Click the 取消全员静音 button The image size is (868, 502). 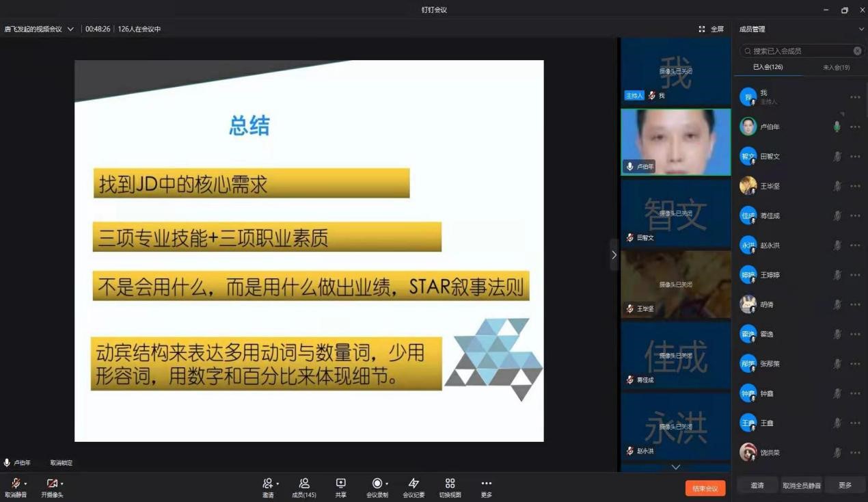pyautogui.click(x=801, y=485)
